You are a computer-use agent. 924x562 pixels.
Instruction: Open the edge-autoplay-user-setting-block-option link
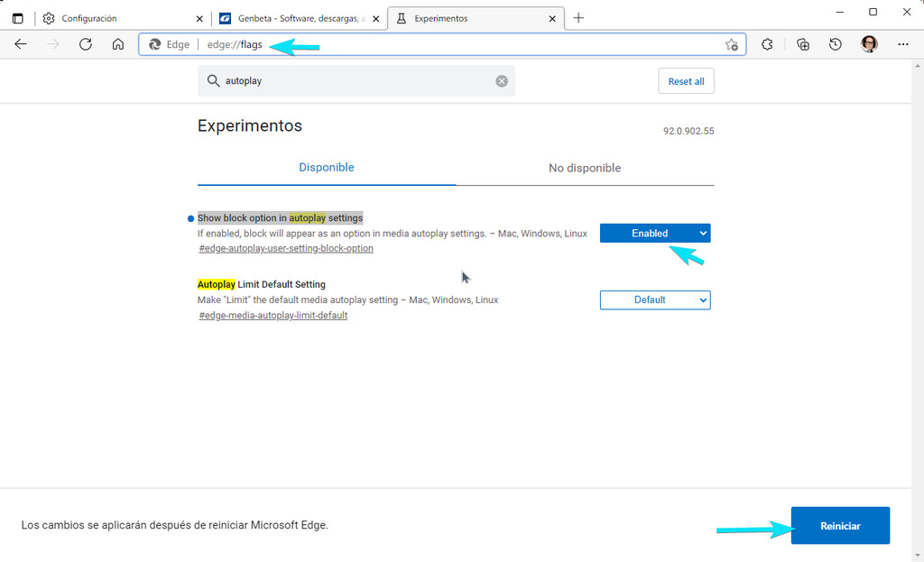[285, 248]
